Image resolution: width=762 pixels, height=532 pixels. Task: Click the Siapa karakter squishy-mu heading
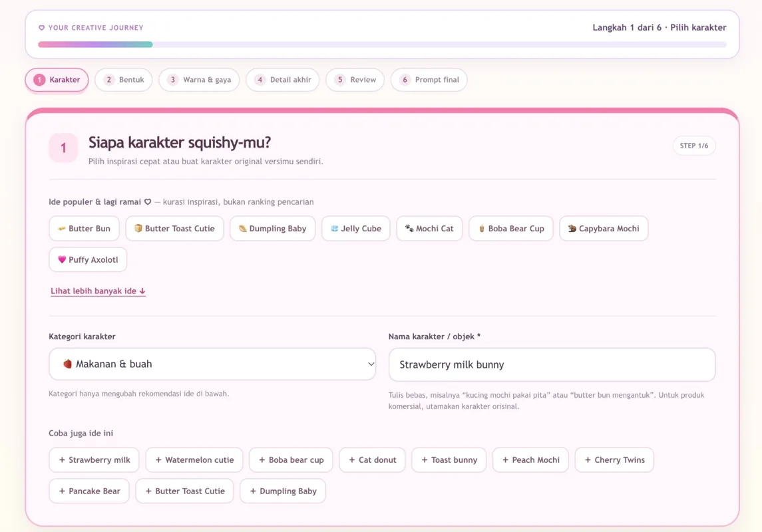pyautogui.click(x=180, y=143)
